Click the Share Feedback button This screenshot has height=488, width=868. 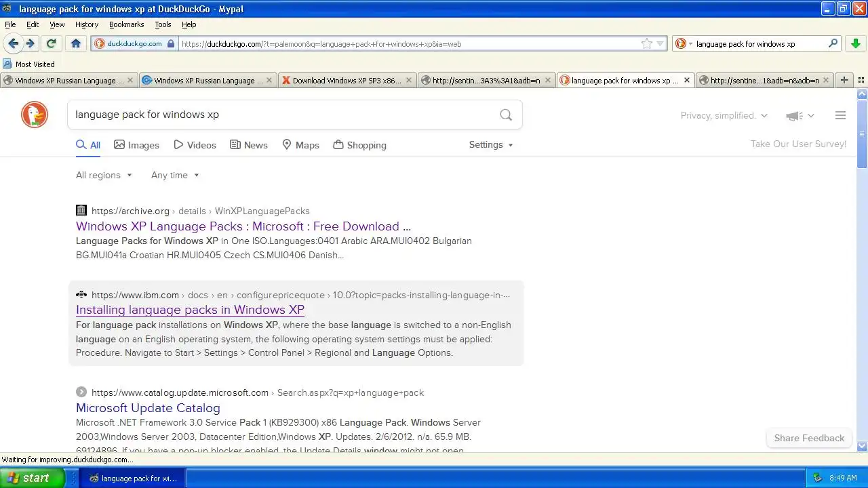click(x=809, y=438)
